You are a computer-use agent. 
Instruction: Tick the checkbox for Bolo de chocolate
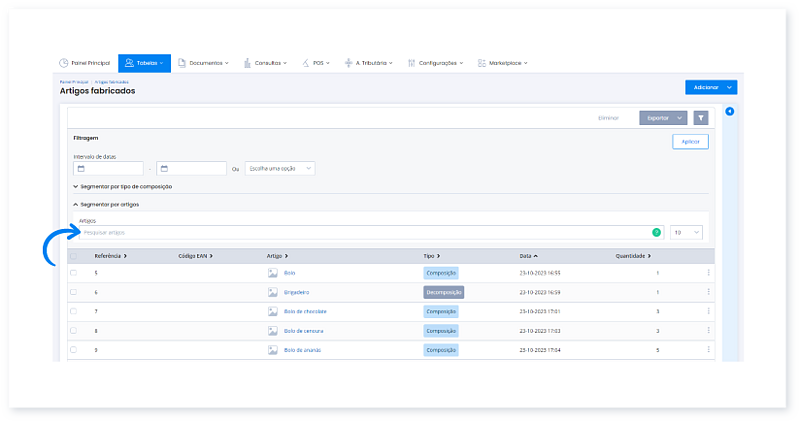point(73,311)
